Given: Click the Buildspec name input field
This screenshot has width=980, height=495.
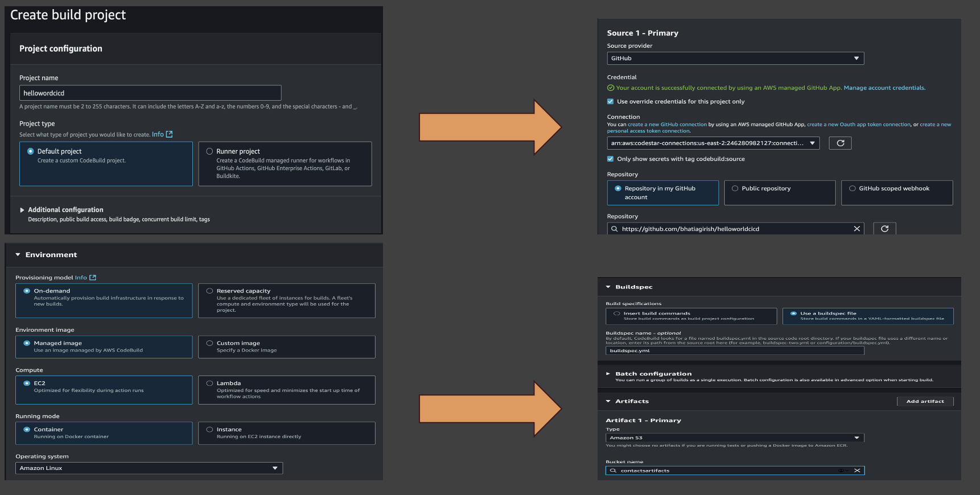Looking at the screenshot, I should (735, 350).
